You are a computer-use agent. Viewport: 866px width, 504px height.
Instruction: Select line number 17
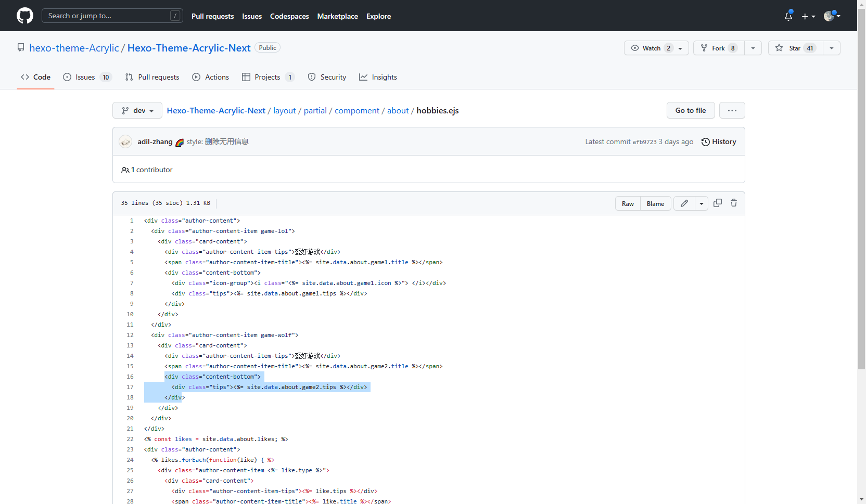(130, 387)
